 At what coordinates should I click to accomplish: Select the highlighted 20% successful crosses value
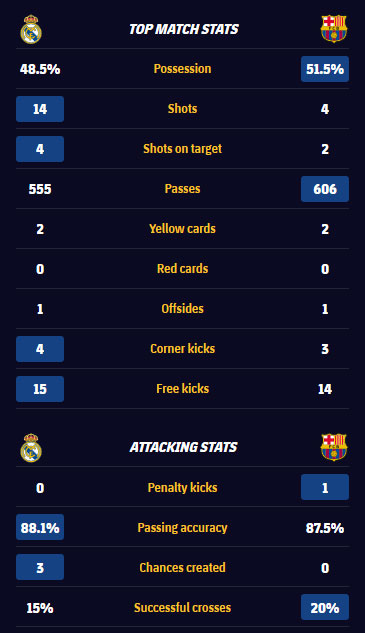(x=325, y=607)
